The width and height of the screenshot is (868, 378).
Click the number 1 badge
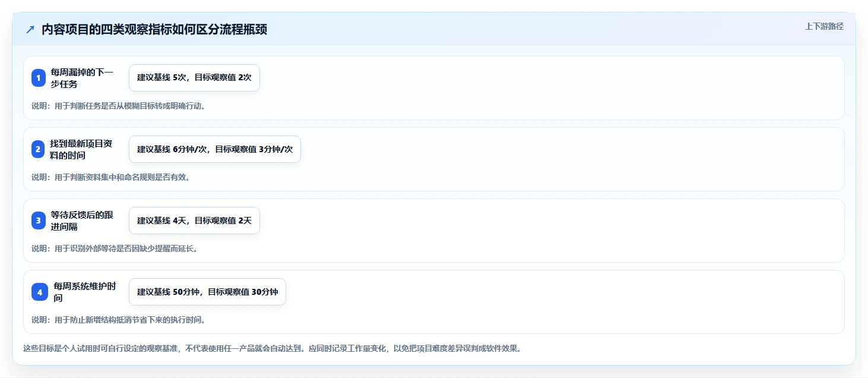pyautogui.click(x=39, y=78)
